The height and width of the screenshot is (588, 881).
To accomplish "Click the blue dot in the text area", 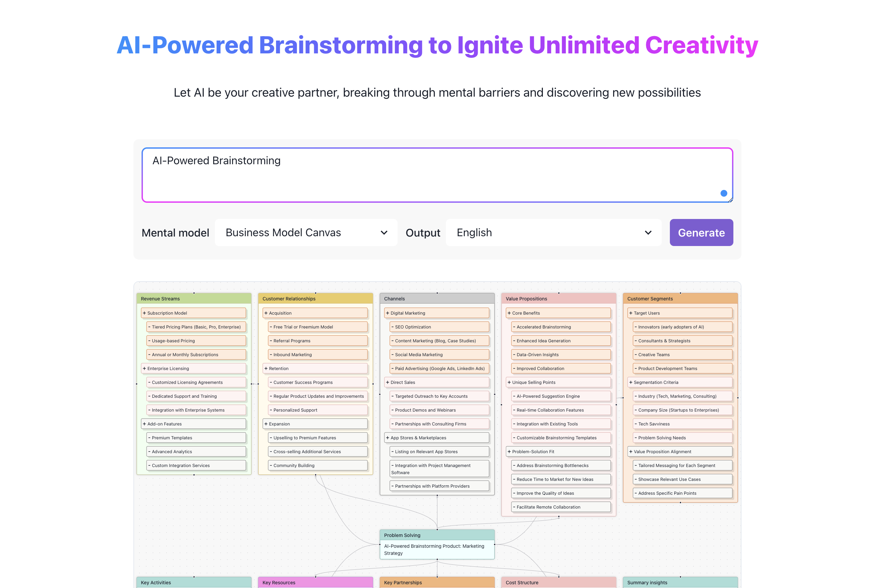I will tap(724, 193).
